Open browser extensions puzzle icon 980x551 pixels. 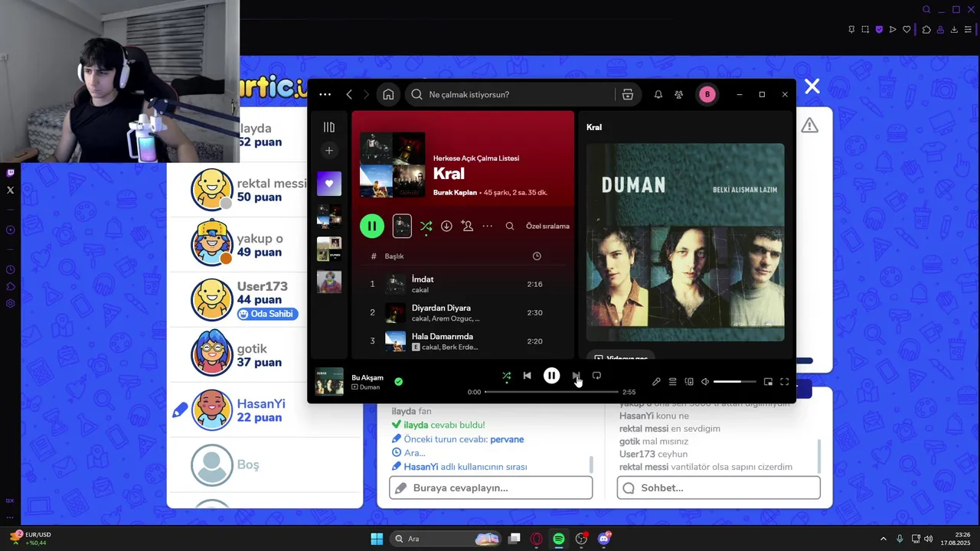pyautogui.click(x=926, y=30)
